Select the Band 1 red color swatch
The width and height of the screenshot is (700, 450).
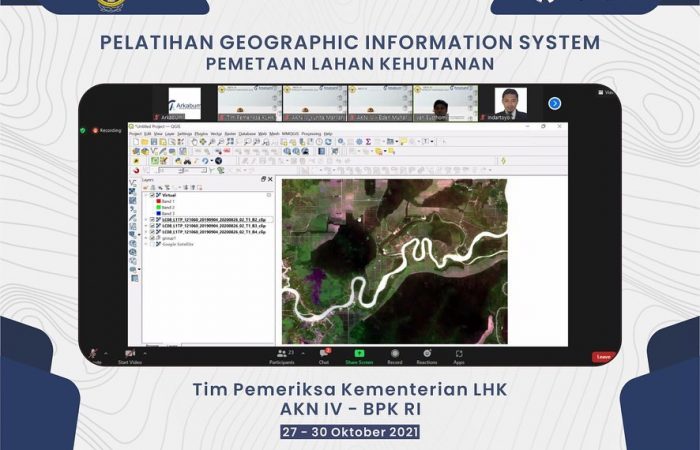157,201
